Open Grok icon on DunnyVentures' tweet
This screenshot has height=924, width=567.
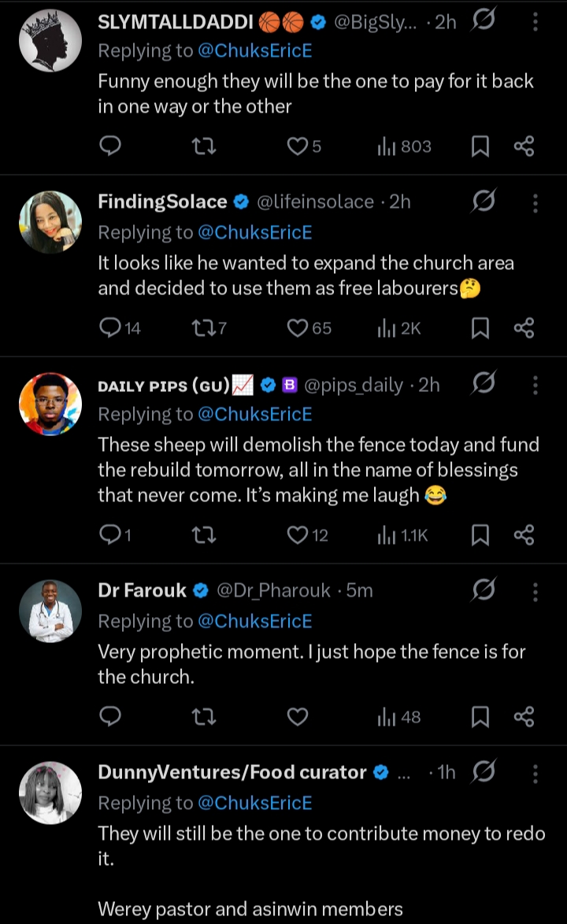coord(483,773)
